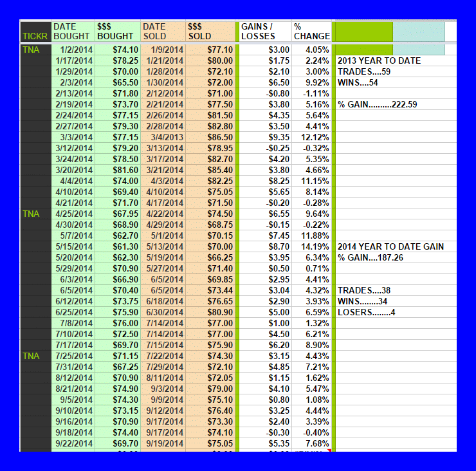
Task: Select the date bought cell 3/24/2014
Action: tap(73, 159)
